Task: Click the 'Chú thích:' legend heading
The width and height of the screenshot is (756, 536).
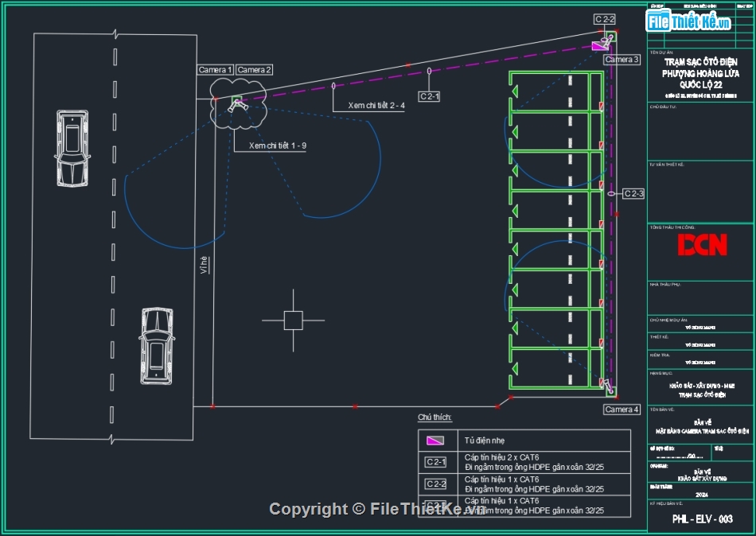Action: point(435,418)
